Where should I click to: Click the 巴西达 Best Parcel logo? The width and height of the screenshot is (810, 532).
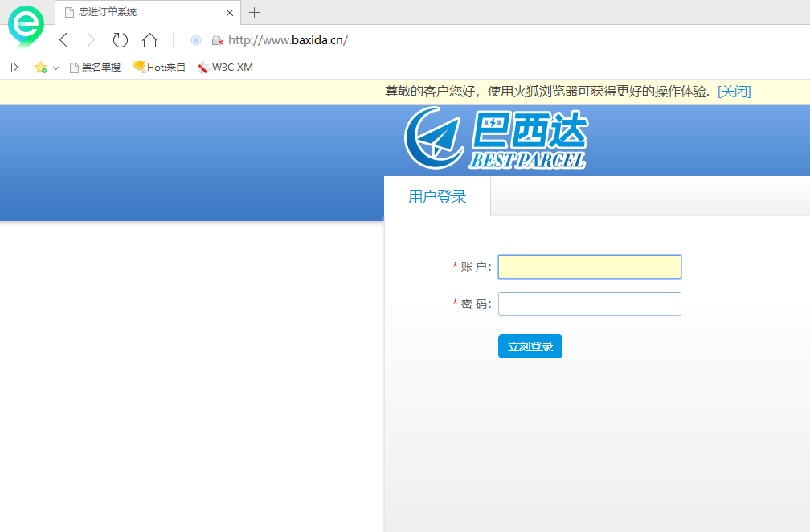(496, 138)
